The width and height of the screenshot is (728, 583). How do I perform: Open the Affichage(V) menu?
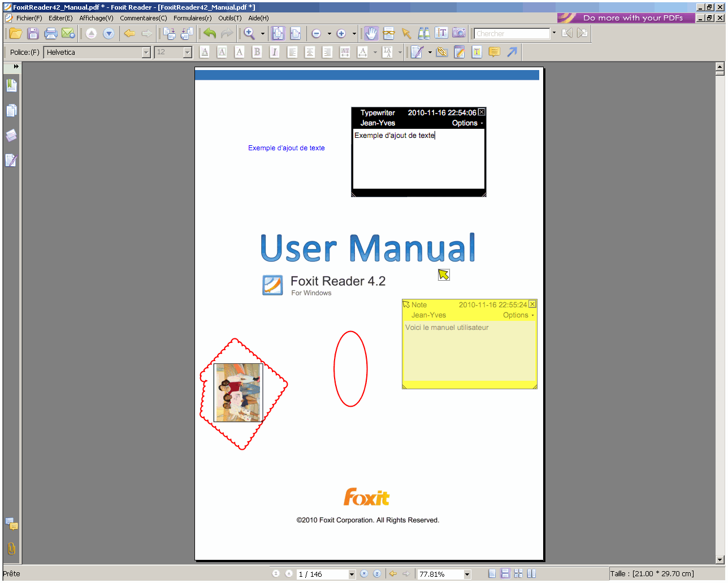coord(96,18)
